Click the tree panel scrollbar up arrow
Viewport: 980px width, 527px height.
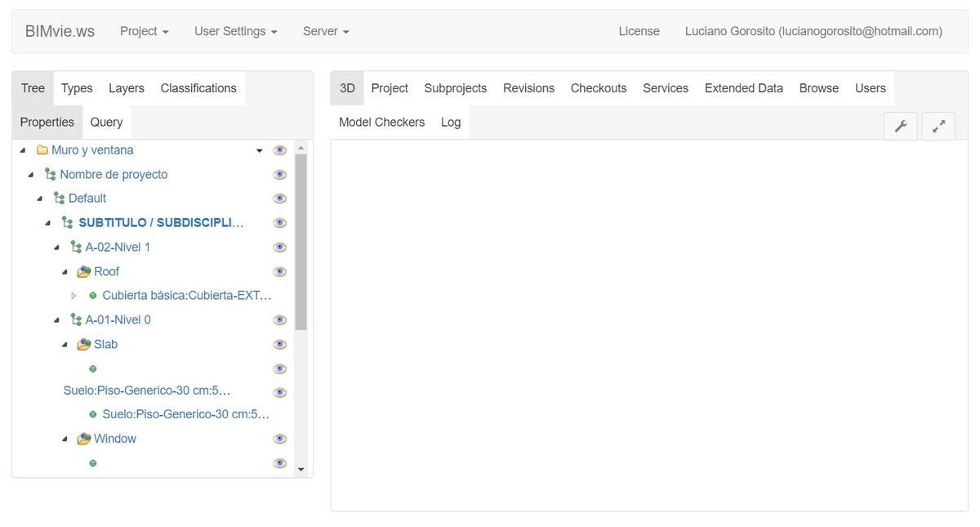point(301,148)
